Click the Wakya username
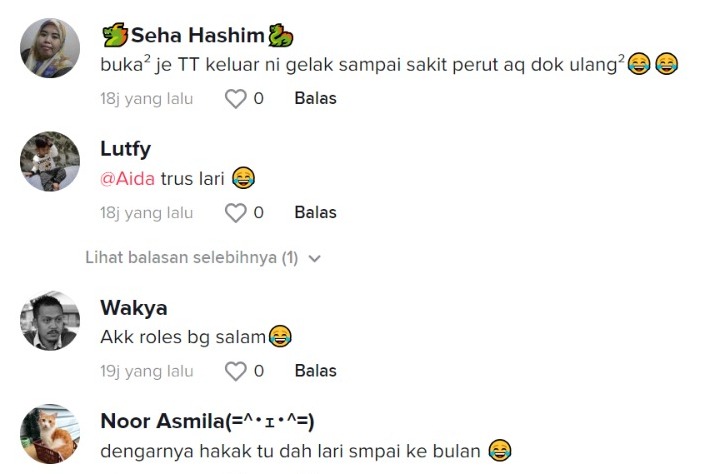Image resolution: width=715 pixels, height=474 pixels. click(133, 308)
